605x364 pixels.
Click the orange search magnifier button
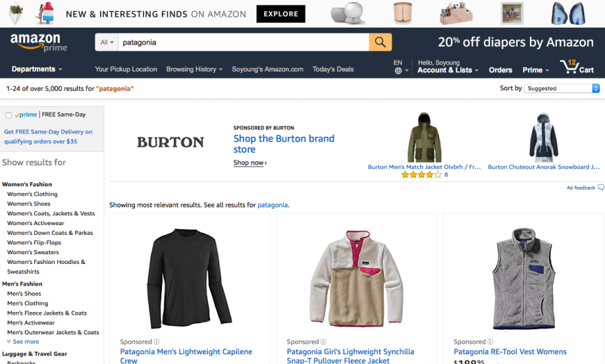pyautogui.click(x=380, y=42)
